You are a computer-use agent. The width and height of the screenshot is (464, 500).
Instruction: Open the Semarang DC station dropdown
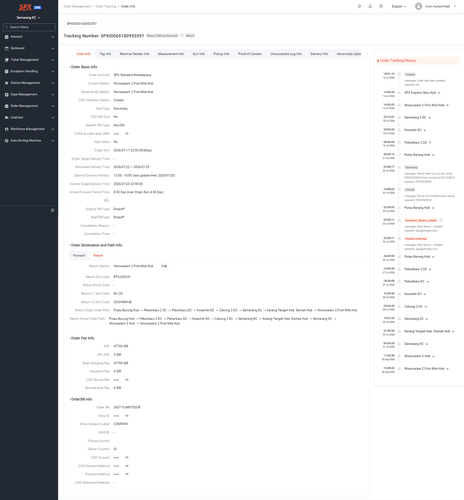[29, 17]
